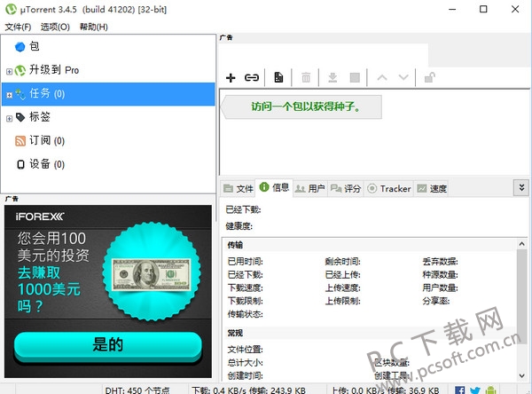Screen dimensions: 532x394
Task: Click the iFOREX logo in ad
Action: [x=40, y=217]
